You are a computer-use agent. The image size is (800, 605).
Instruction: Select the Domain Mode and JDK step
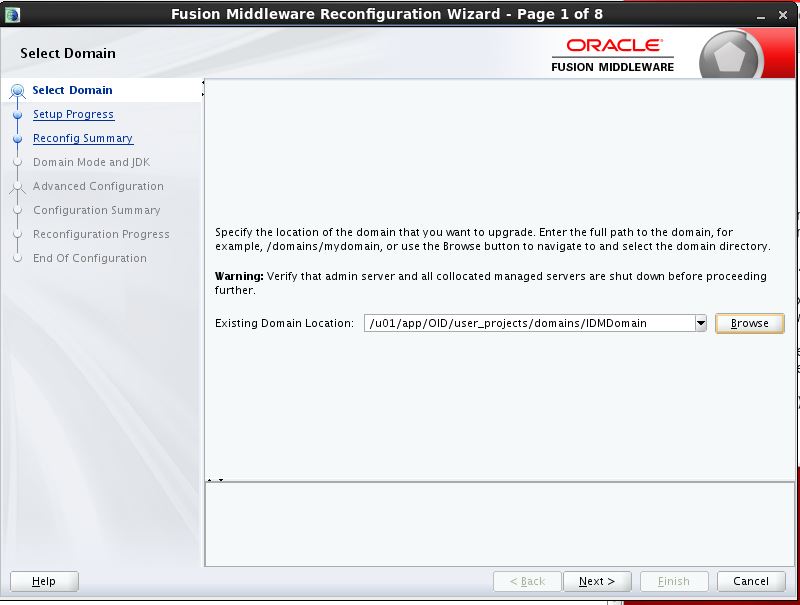click(91, 162)
